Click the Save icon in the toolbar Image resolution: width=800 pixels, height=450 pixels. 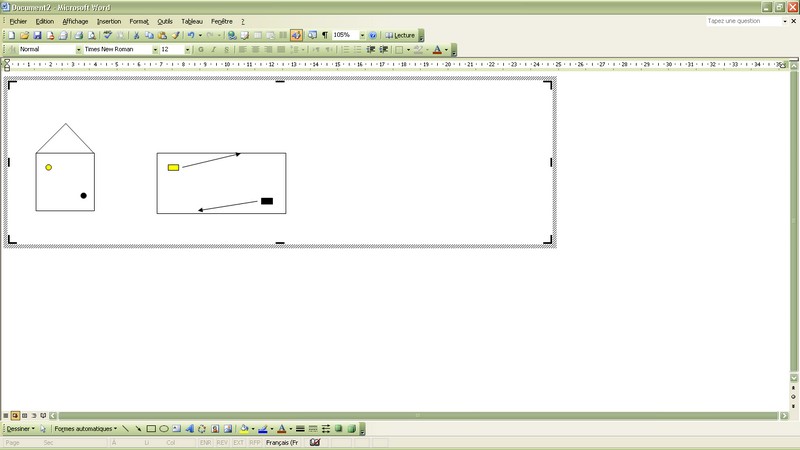[x=37, y=35]
